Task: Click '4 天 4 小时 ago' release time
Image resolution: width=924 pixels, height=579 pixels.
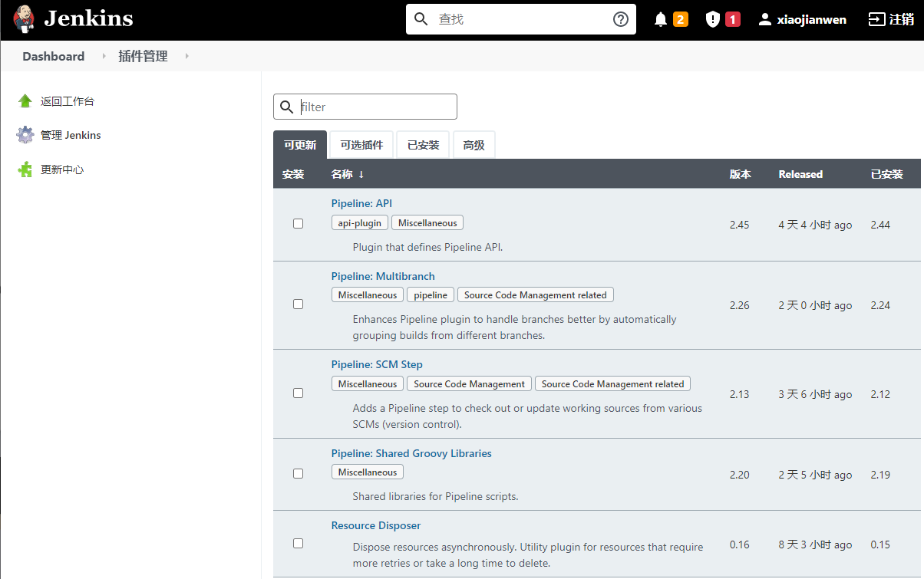Action: 815,225
